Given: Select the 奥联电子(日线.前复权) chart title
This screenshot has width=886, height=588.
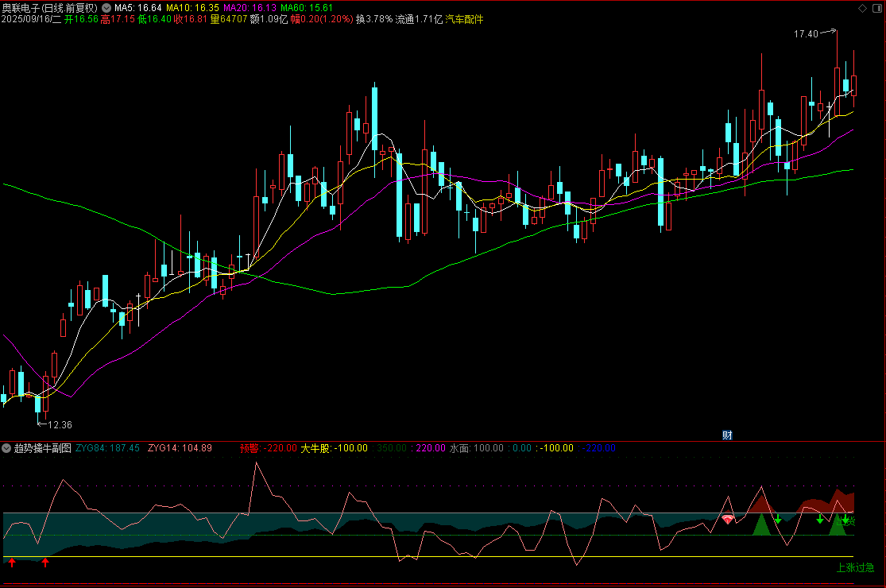Looking at the screenshot, I should (50, 8).
